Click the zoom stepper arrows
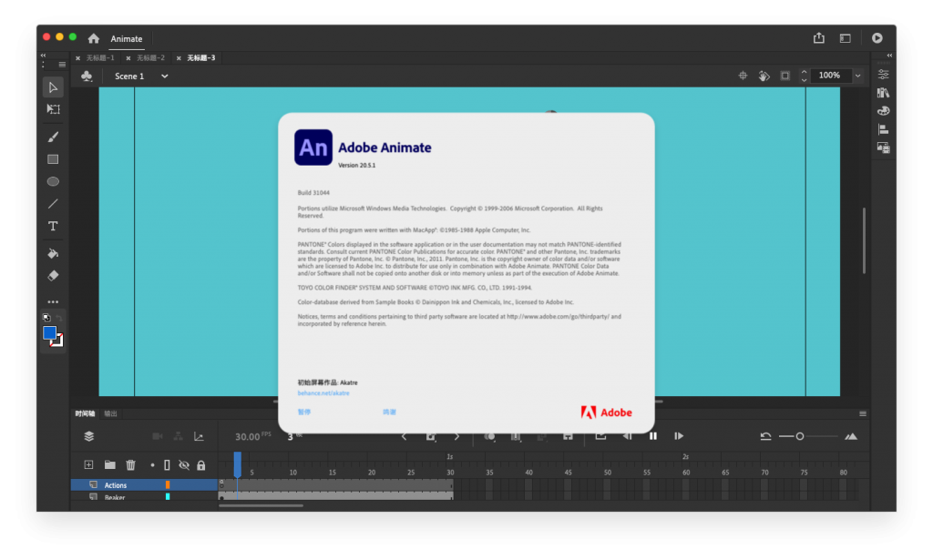The width and height of the screenshot is (933, 560). point(804,76)
